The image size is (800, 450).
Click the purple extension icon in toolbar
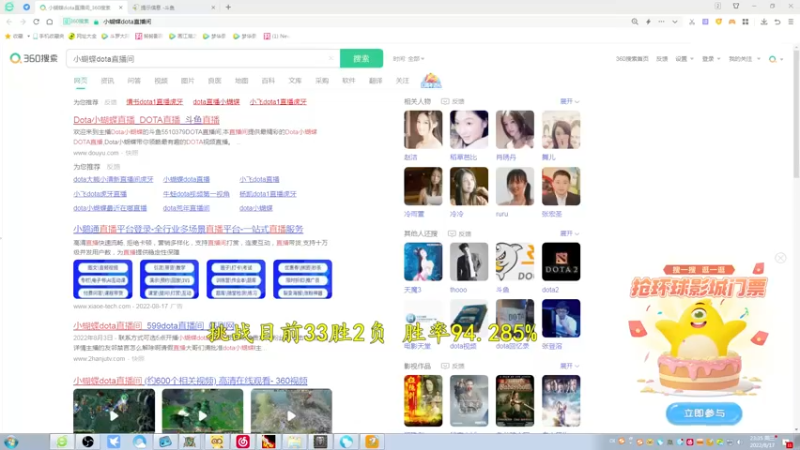(x=705, y=22)
